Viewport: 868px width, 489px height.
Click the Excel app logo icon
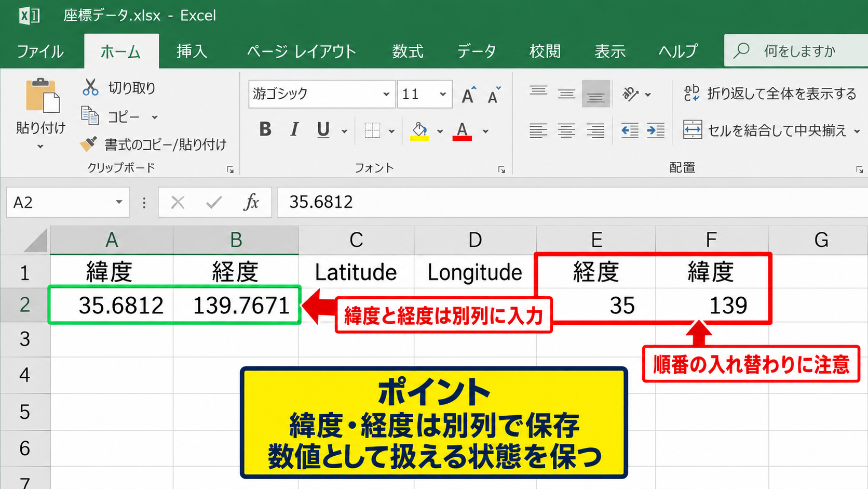click(x=29, y=16)
